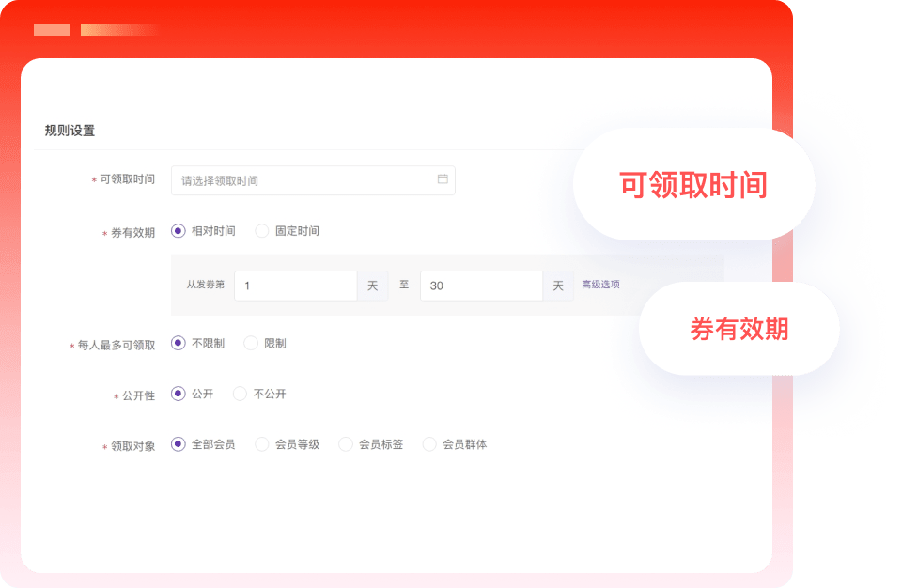Pick the 会员等级 radio option

[262, 444]
